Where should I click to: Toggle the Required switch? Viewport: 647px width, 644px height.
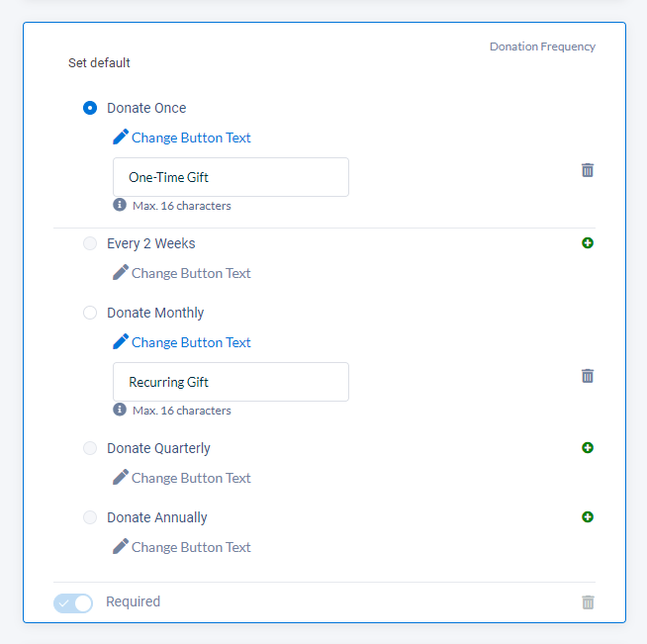coord(73,603)
